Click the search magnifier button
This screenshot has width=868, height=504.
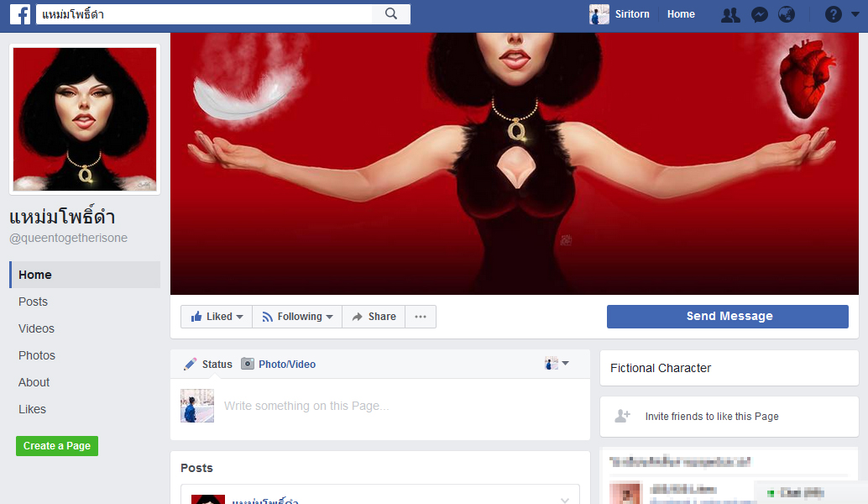[x=391, y=14]
